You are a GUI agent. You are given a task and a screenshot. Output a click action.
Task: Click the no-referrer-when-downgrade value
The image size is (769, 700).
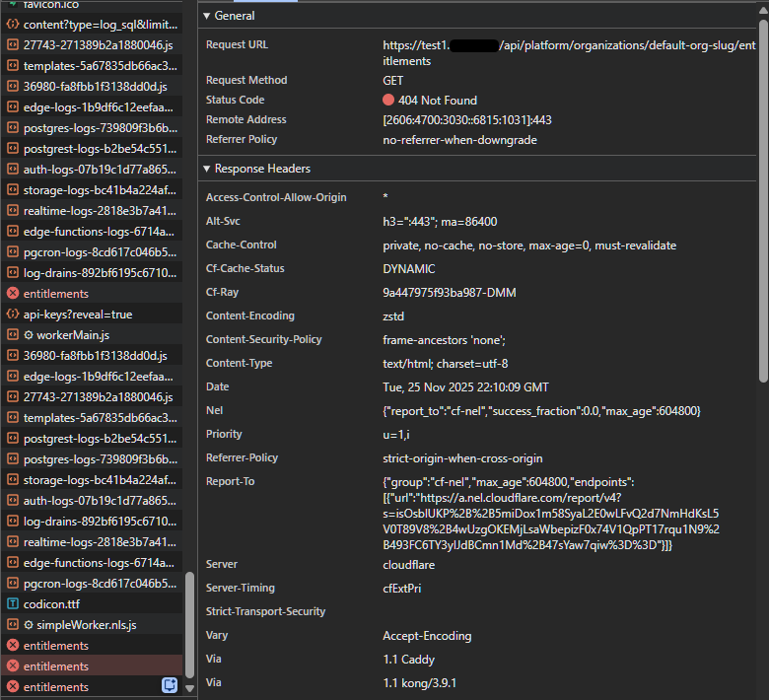(459, 140)
